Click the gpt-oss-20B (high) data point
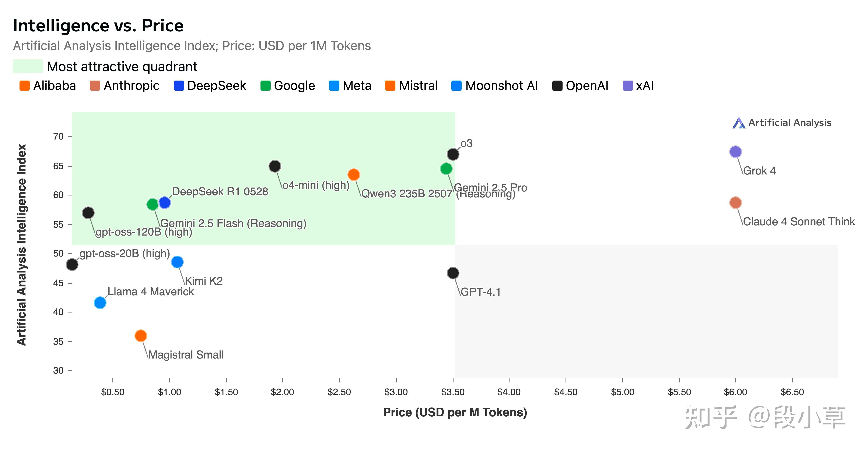The width and height of the screenshot is (868, 452). point(72,264)
